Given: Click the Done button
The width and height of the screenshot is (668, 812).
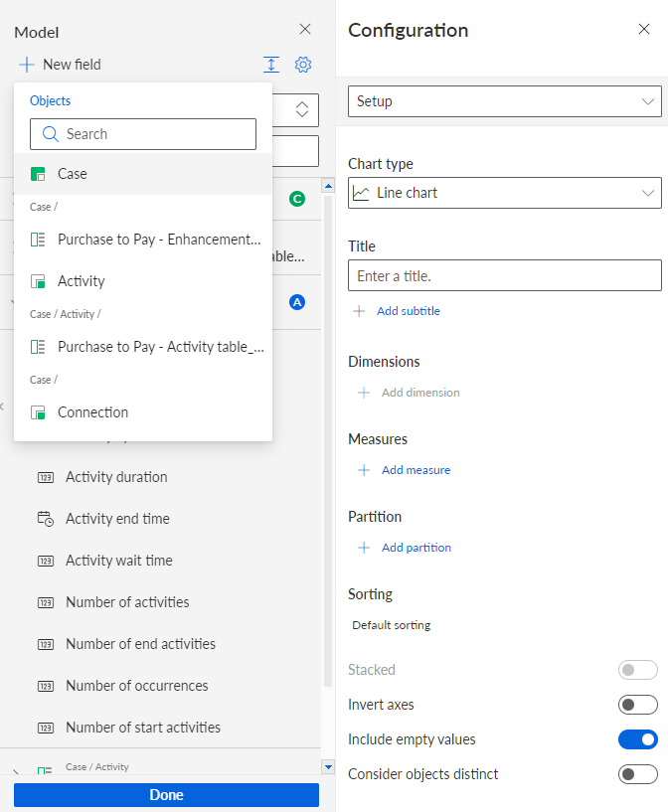Looking at the screenshot, I should tap(166, 795).
